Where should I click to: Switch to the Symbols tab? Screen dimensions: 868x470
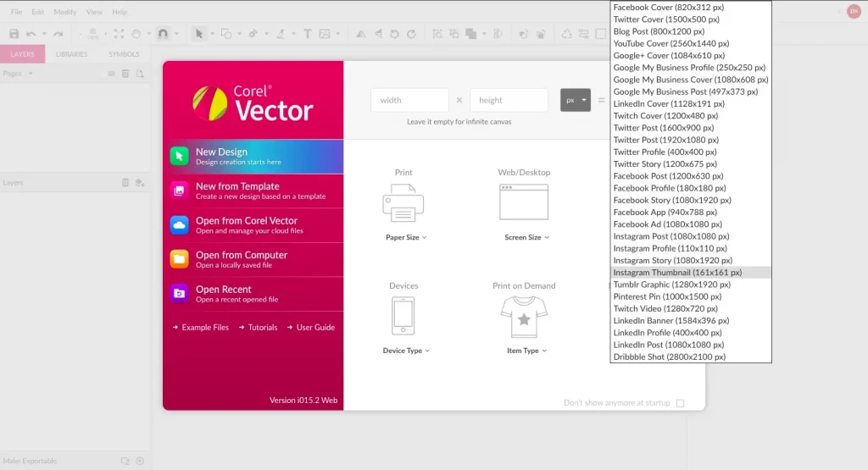124,54
